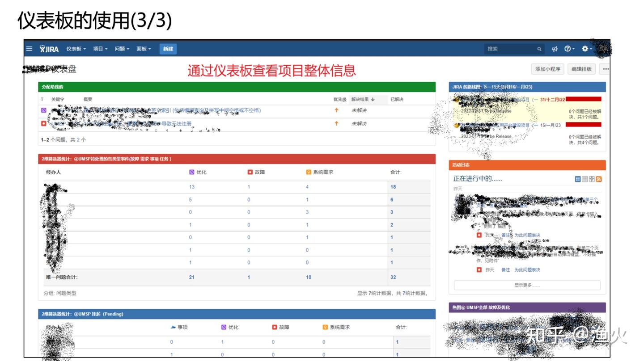644x362 pixels.
Task: Open the hamburger sidebar menu
Action: point(29,49)
